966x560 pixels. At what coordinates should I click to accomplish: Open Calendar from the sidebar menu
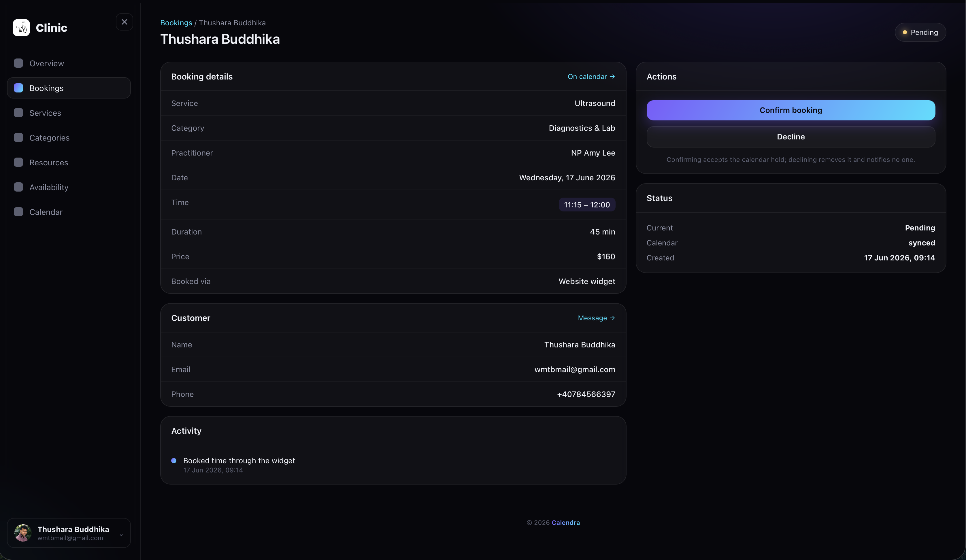point(69,212)
